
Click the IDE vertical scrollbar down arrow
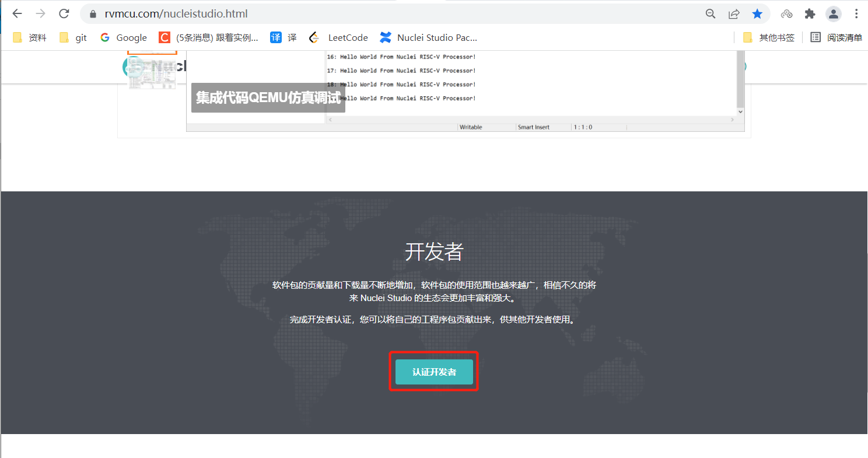coord(740,111)
